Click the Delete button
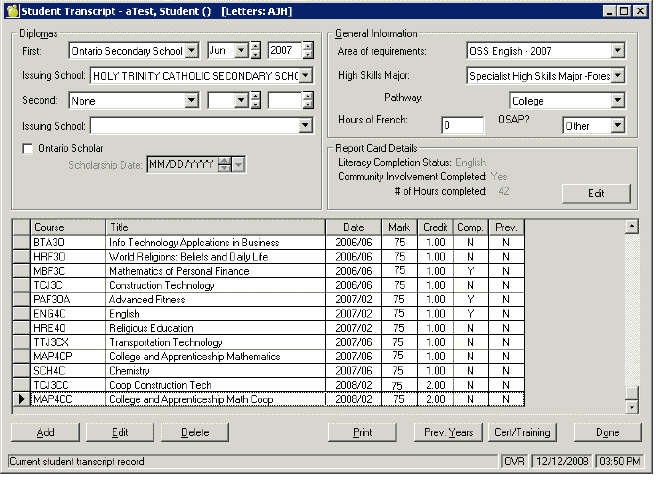656x480 pixels. [x=196, y=433]
